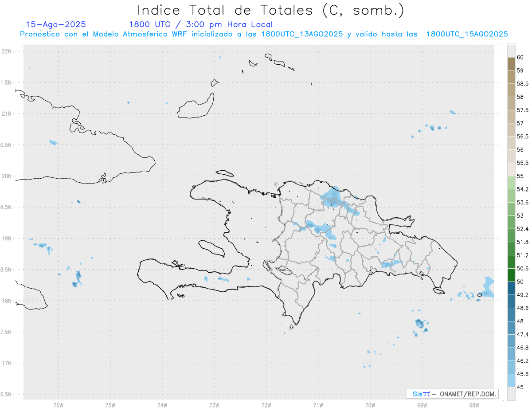
Task: Click the latitude label '17N'
Action: pos(7,363)
